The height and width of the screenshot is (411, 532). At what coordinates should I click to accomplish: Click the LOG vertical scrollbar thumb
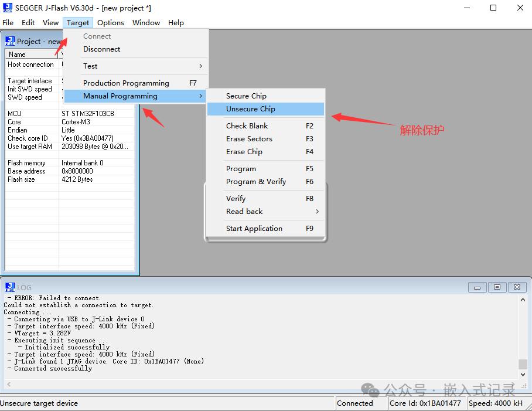[523, 364]
